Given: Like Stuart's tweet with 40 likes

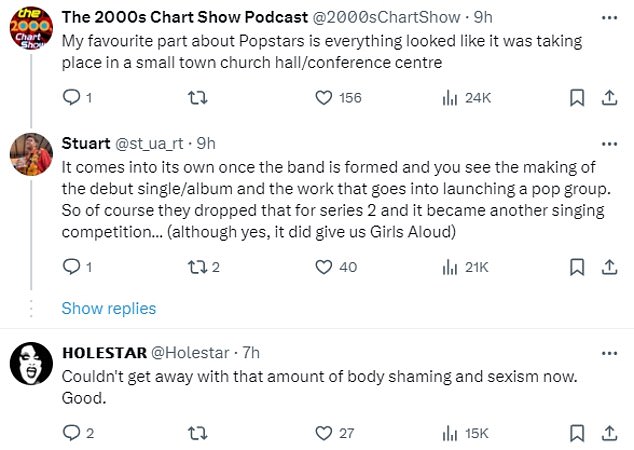Looking at the screenshot, I should pos(324,266).
